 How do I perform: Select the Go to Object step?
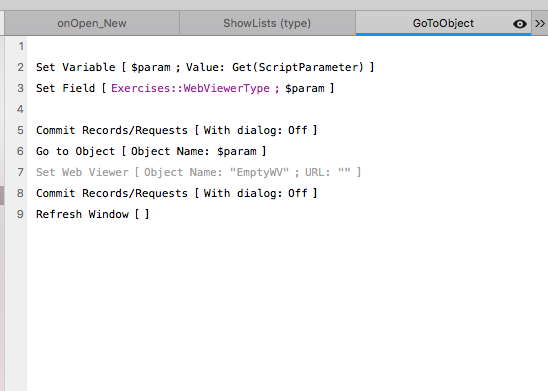(x=151, y=151)
